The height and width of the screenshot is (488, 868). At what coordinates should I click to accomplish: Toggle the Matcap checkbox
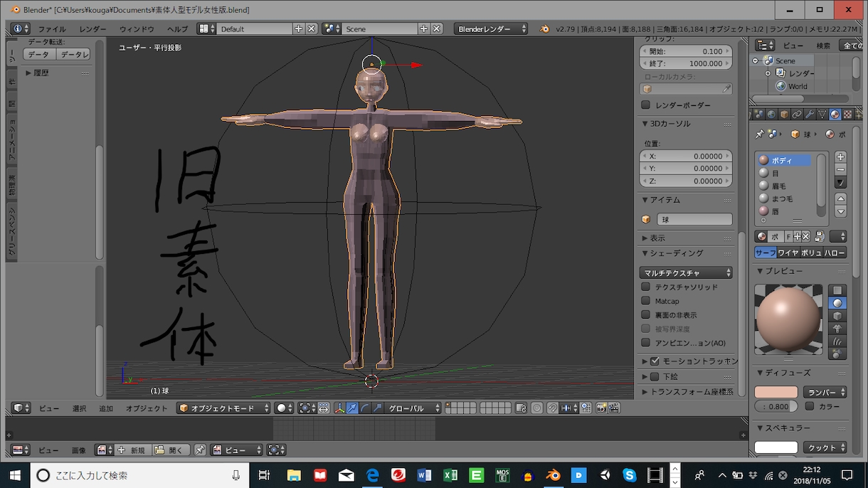tap(646, 301)
